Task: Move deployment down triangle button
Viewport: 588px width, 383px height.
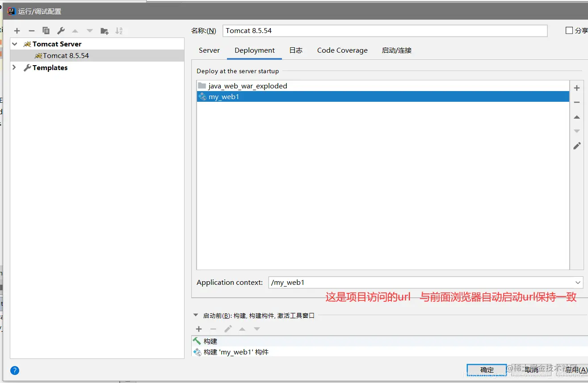Action: click(x=577, y=131)
